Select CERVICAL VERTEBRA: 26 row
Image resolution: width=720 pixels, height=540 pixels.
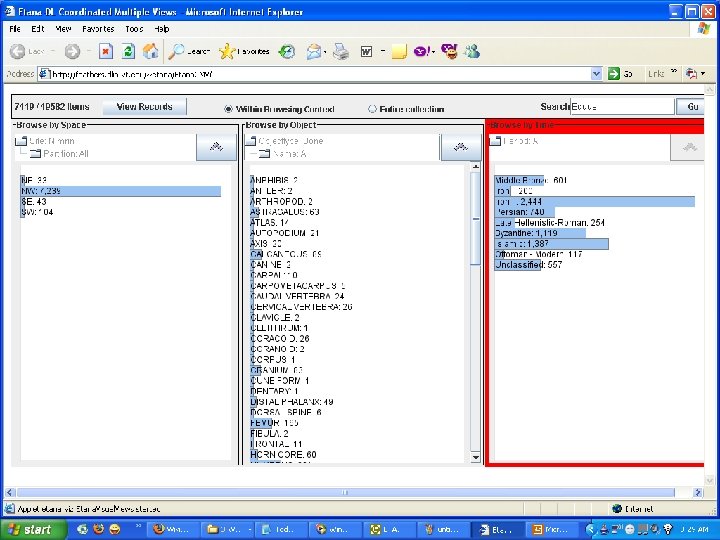[301, 307]
